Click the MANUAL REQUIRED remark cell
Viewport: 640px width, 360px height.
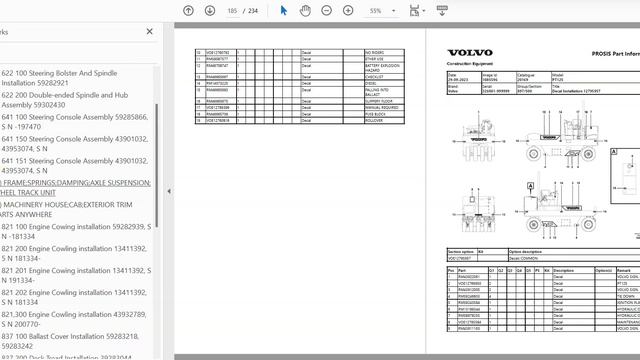click(x=384, y=108)
